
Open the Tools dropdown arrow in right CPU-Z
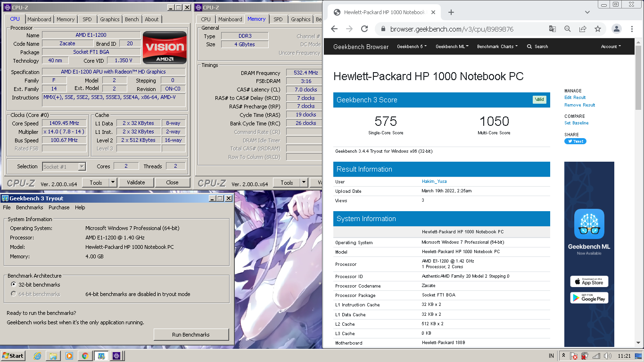(x=304, y=182)
